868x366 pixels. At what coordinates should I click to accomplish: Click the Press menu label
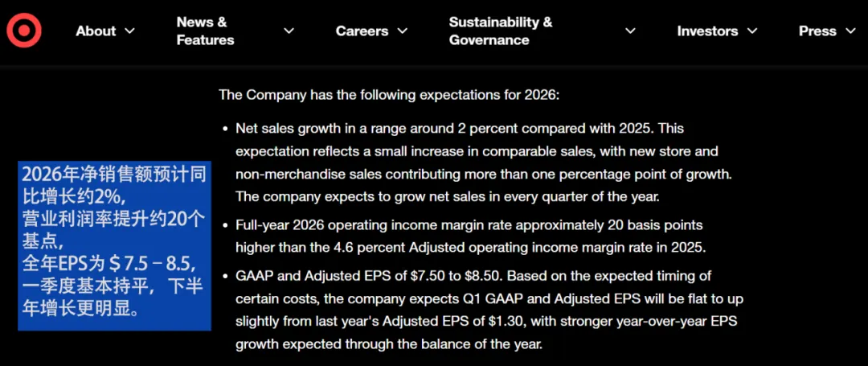click(817, 31)
